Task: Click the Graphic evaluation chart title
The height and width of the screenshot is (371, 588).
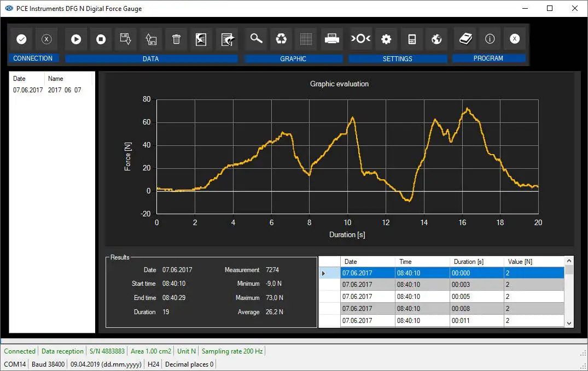Action: [x=339, y=84]
